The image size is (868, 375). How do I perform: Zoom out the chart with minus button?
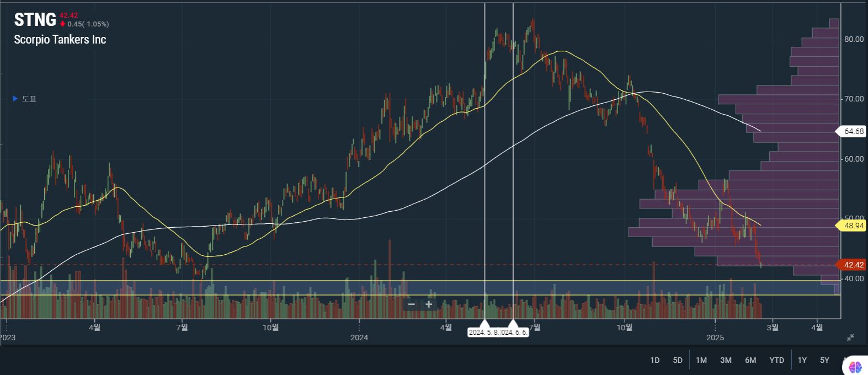411,304
